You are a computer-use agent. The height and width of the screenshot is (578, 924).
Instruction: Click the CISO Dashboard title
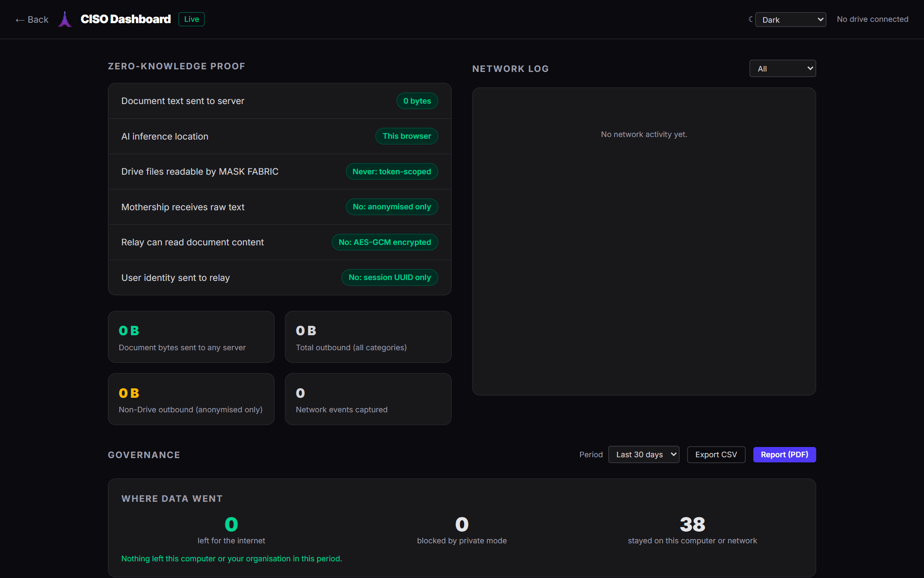point(126,19)
